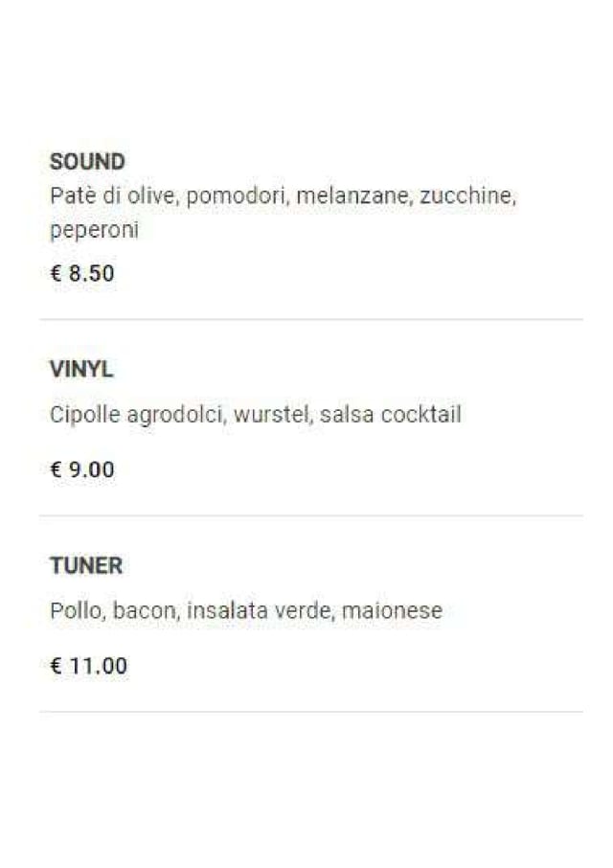Viewport: 613px width, 868px height.
Task: Click the word "pomodori" in SOUND ingredients
Action: click(x=237, y=196)
